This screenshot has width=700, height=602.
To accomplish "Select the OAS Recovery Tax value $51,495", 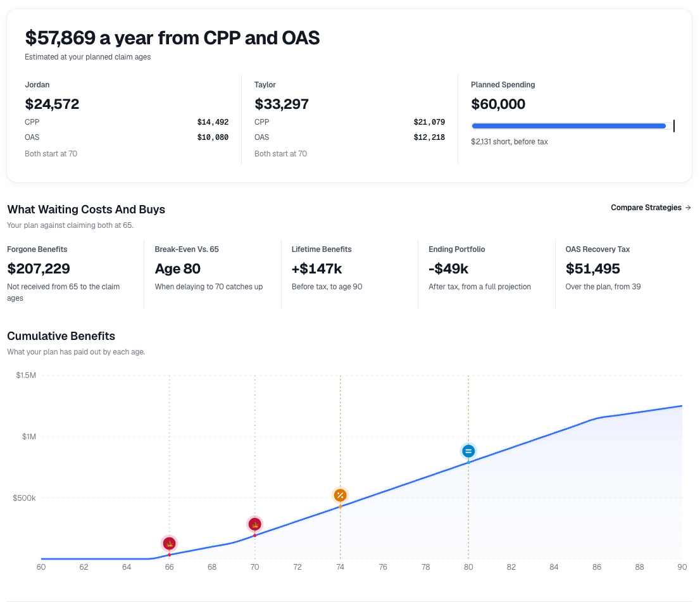I will point(593,269).
